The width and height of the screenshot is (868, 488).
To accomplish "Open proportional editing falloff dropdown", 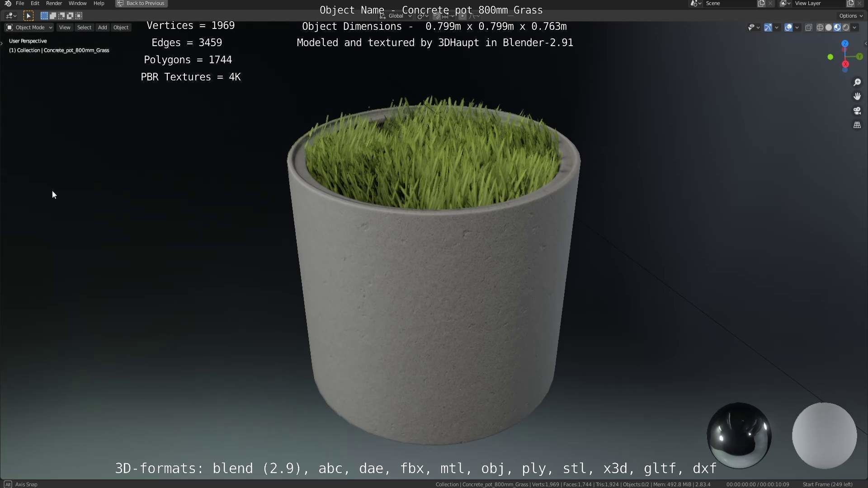I will click(x=474, y=16).
